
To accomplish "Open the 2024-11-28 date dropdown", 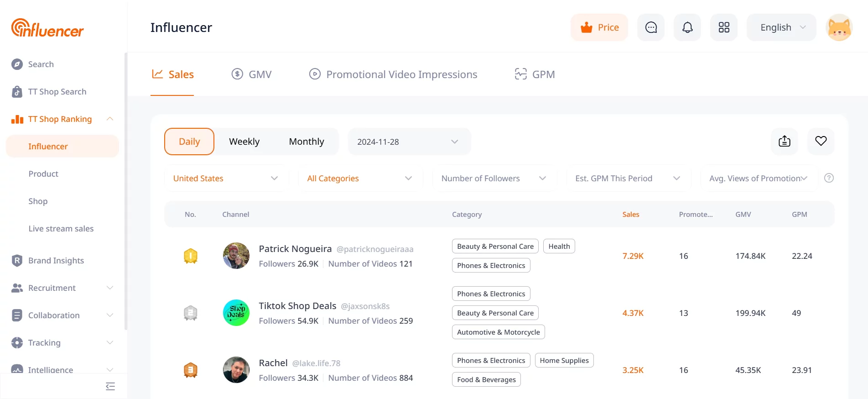I will [x=409, y=142].
